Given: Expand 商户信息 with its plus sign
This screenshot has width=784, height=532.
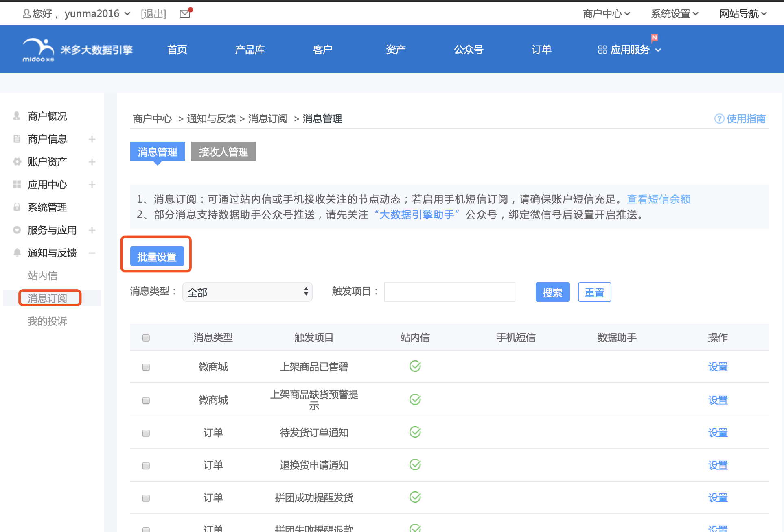Looking at the screenshot, I should point(92,139).
